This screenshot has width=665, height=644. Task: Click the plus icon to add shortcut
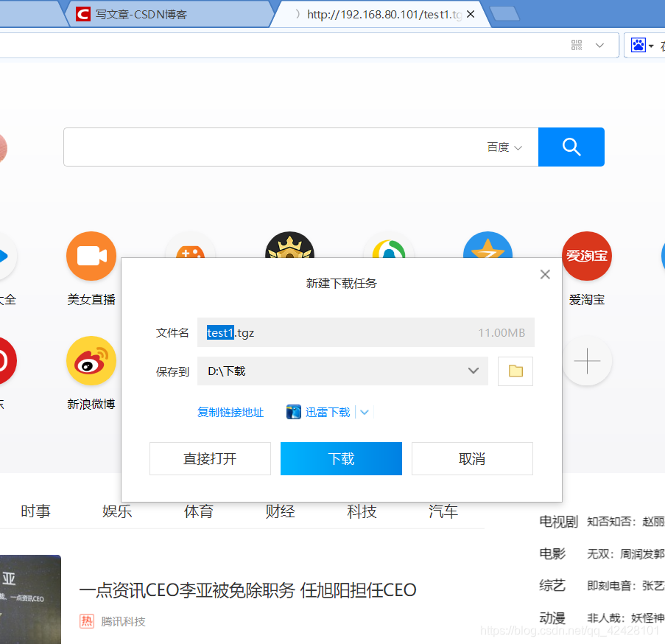[587, 360]
